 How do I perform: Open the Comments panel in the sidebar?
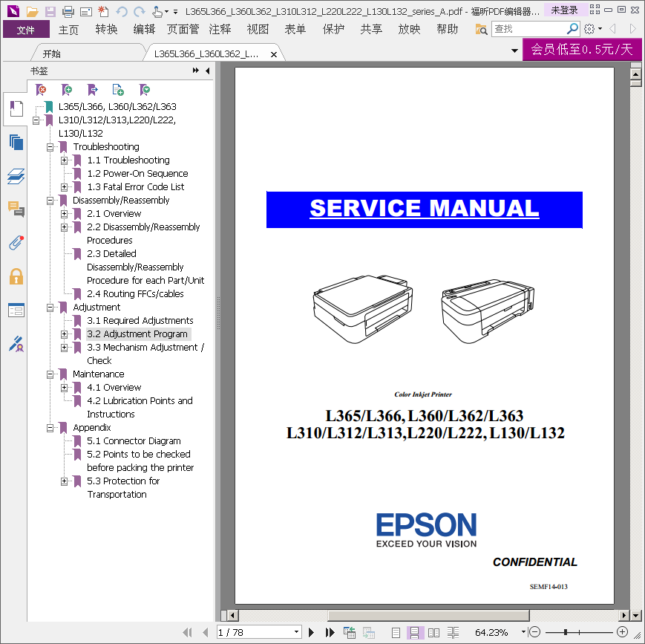(16, 209)
